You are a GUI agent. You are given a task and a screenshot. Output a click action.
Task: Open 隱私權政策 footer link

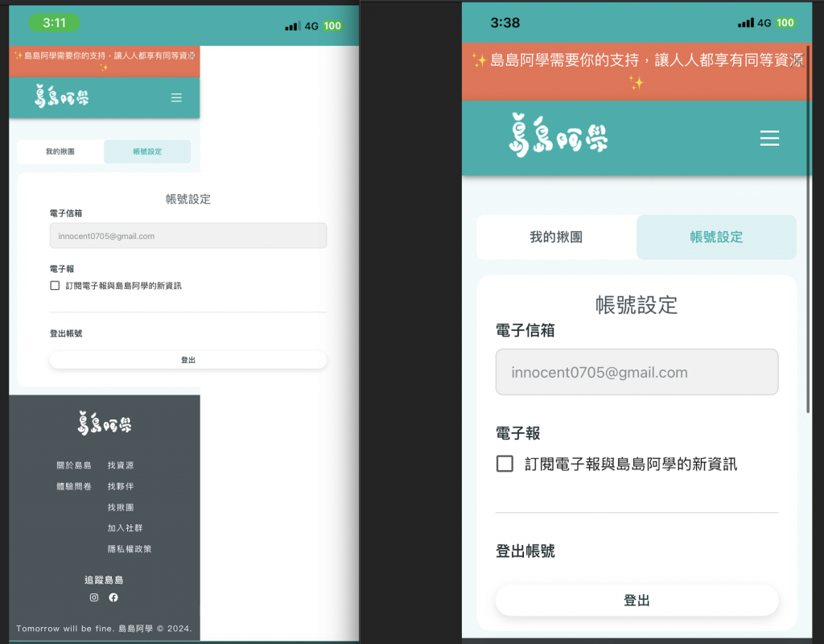click(x=130, y=549)
